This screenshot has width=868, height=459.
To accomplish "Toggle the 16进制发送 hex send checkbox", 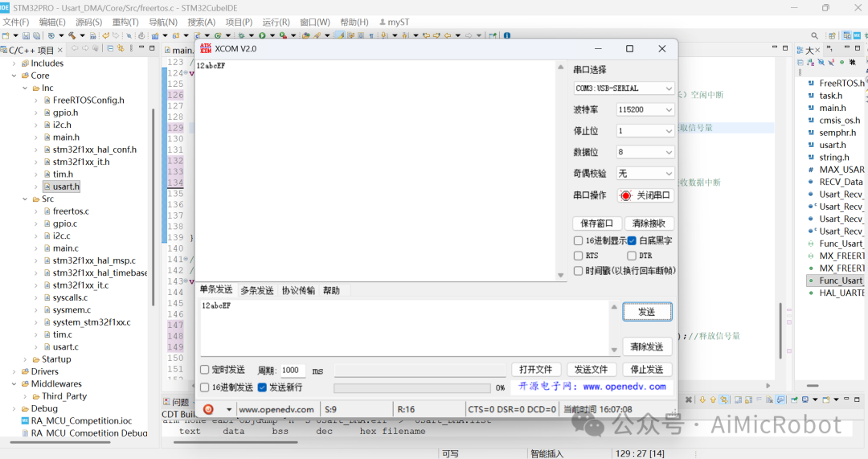I will 204,387.
